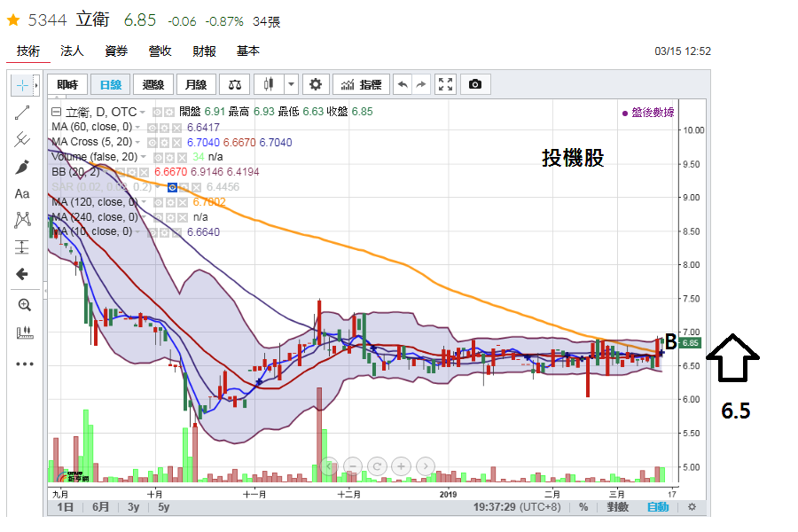The width and height of the screenshot is (798, 532).
Task: Collapse the indicator legend box
Action: (57, 112)
